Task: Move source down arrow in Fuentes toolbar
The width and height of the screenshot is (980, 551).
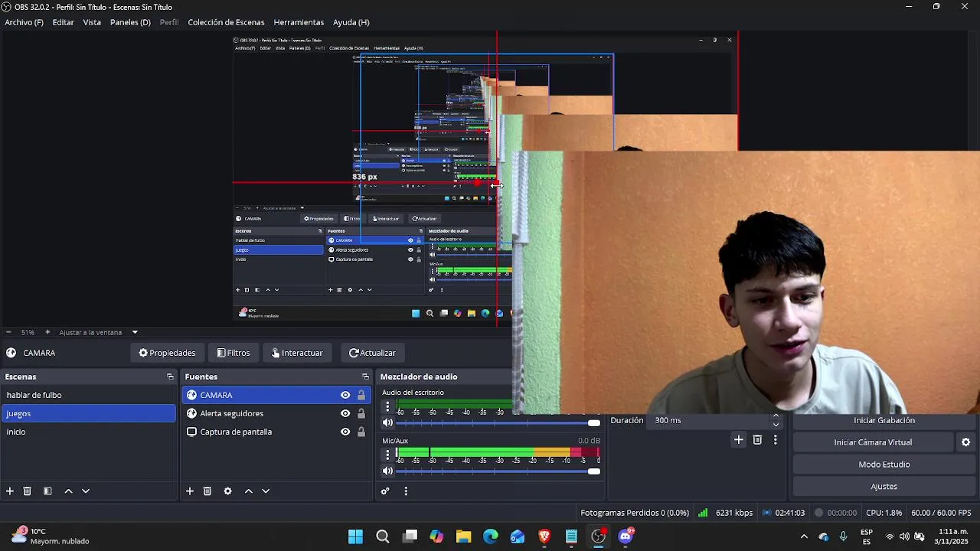Action: point(266,491)
